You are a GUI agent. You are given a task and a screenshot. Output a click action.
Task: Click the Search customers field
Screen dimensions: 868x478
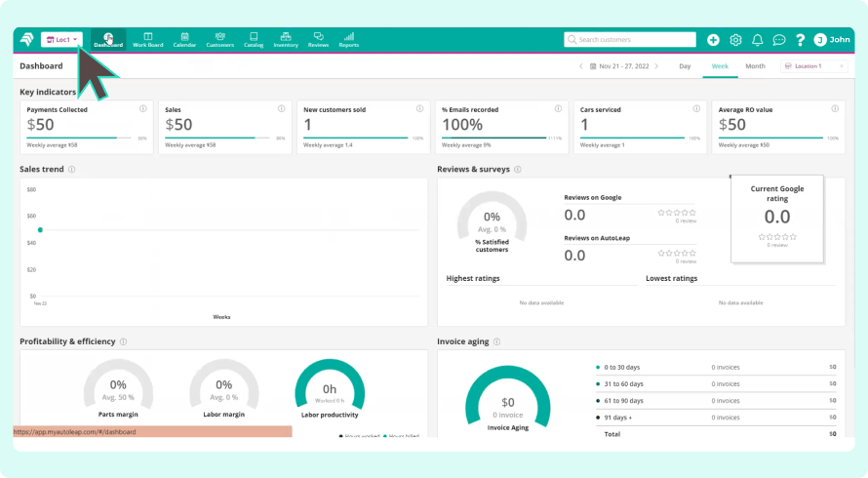click(630, 40)
